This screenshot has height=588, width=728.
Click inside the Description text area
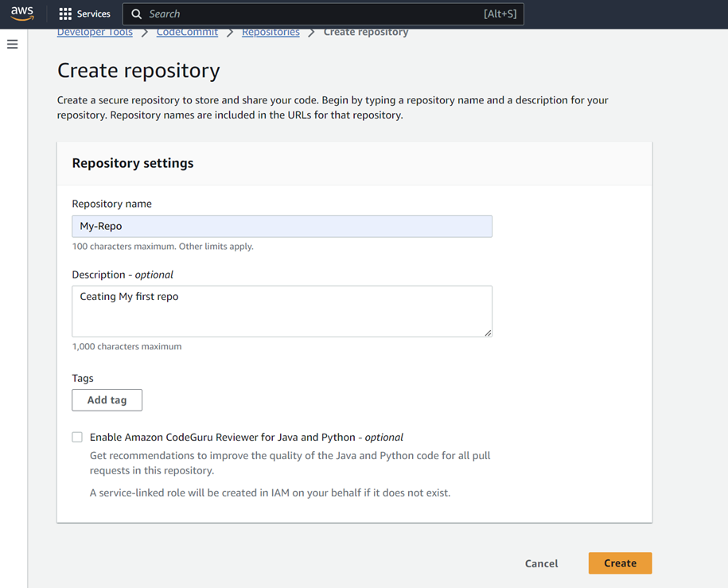point(282,309)
